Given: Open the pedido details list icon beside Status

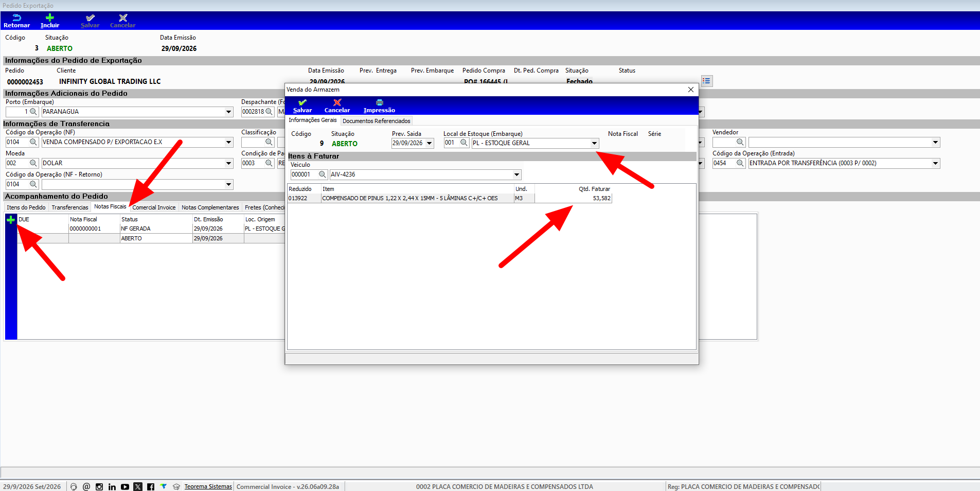Looking at the screenshot, I should 706,81.
